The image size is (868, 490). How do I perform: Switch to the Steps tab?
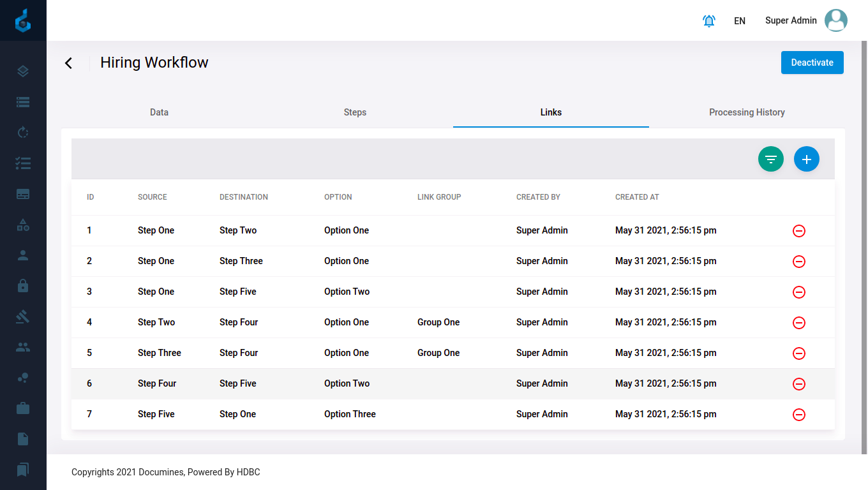click(355, 112)
